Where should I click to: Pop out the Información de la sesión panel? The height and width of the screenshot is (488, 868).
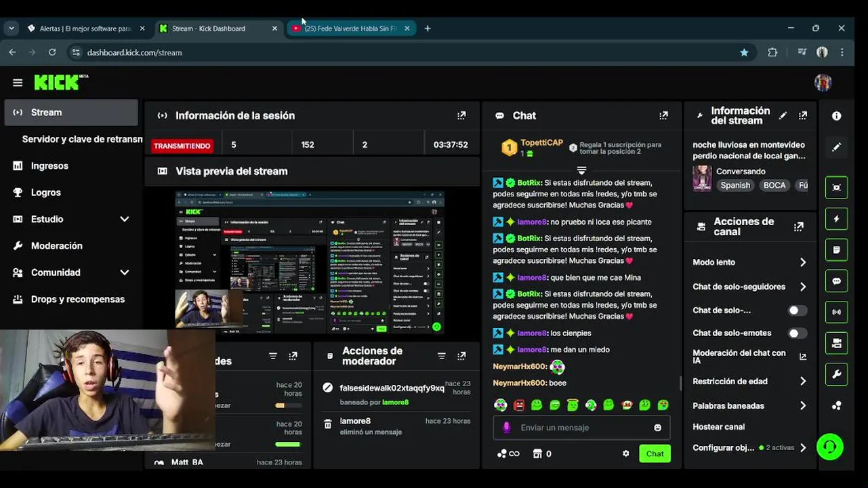point(461,115)
